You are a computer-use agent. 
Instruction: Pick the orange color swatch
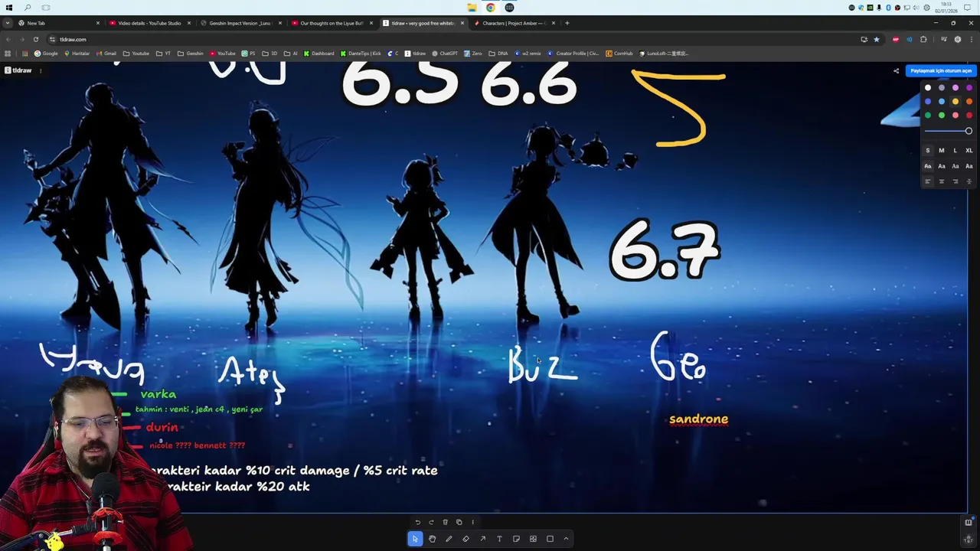pos(969,102)
